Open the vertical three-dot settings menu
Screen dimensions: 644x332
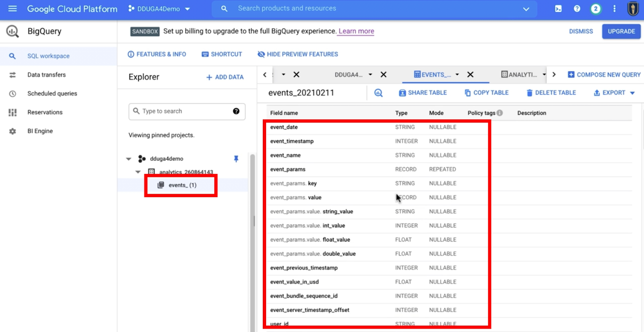(614, 8)
